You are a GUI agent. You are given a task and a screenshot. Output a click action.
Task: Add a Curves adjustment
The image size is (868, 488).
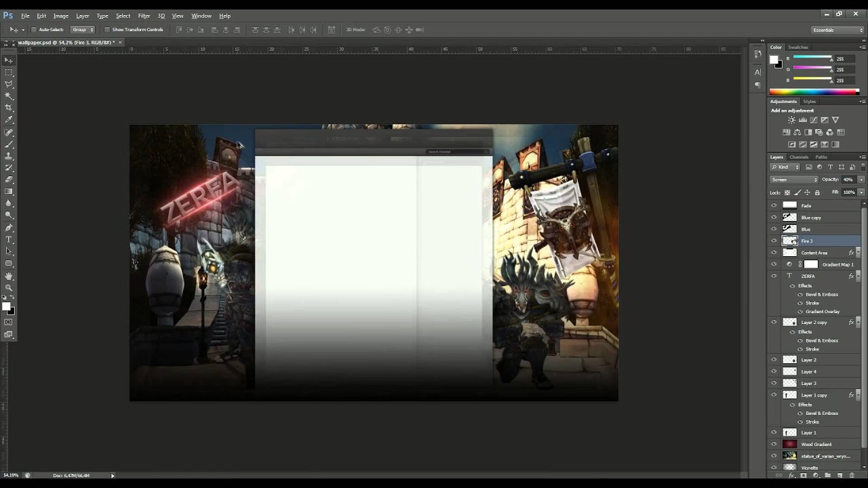814,120
